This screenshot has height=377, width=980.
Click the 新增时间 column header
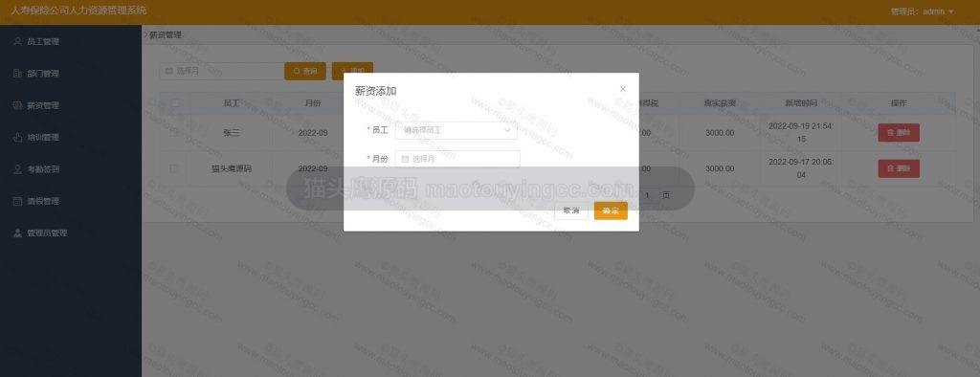(801, 103)
